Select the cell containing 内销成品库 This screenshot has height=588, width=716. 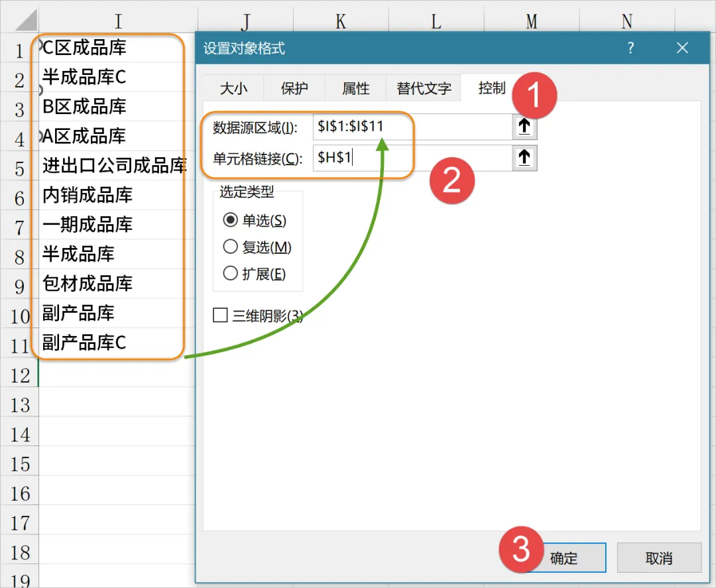(118, 195)
